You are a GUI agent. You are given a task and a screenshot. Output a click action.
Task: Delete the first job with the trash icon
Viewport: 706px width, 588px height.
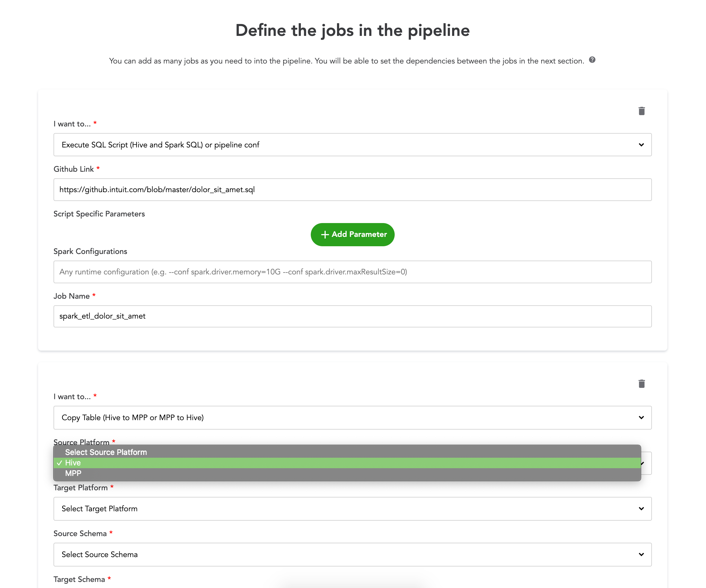click(641, 111)
